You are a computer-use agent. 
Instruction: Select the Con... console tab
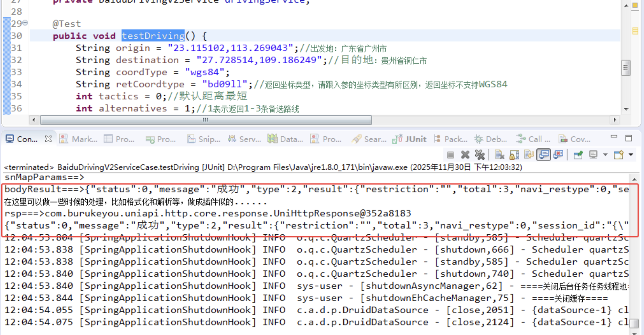[27, 139]
